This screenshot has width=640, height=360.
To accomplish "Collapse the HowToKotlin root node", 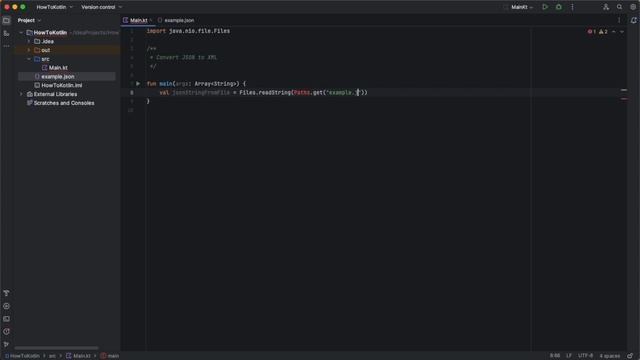I will click(21, 33).
